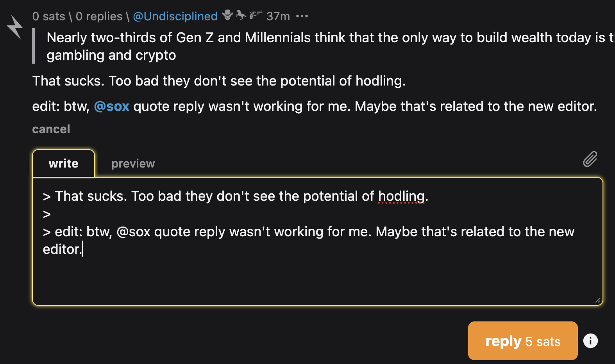615x364 pixels.
Task: Cancel the reply
Action: (51, 129)
